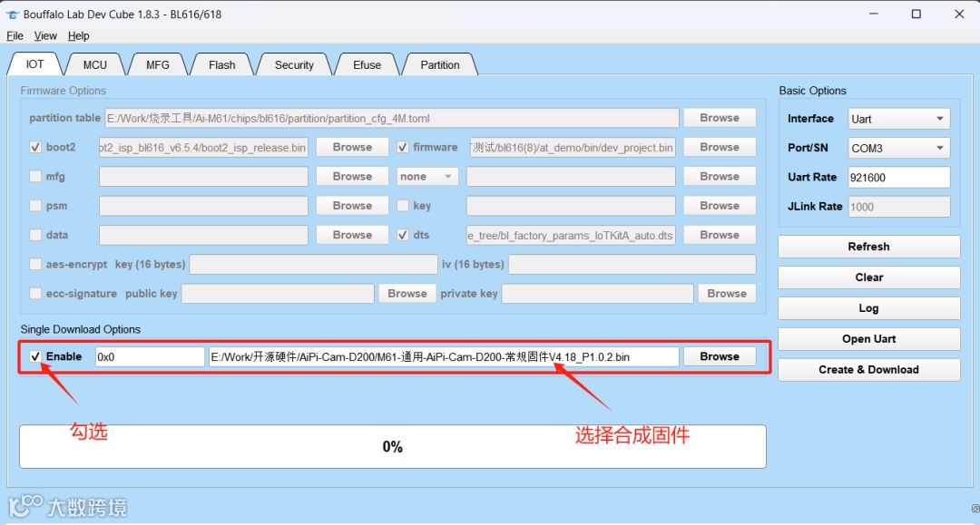
Task: Click the dts file path field
Action: tap(571, 235)
